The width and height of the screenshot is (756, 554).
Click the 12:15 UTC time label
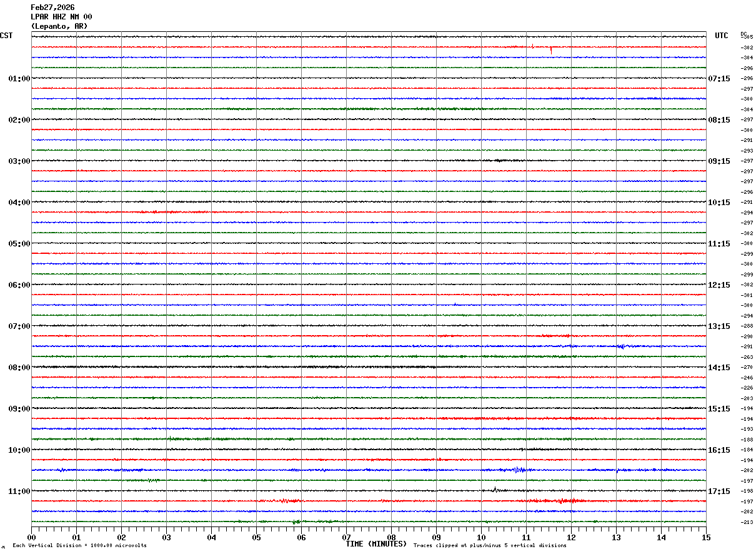[x=719, y=285]
